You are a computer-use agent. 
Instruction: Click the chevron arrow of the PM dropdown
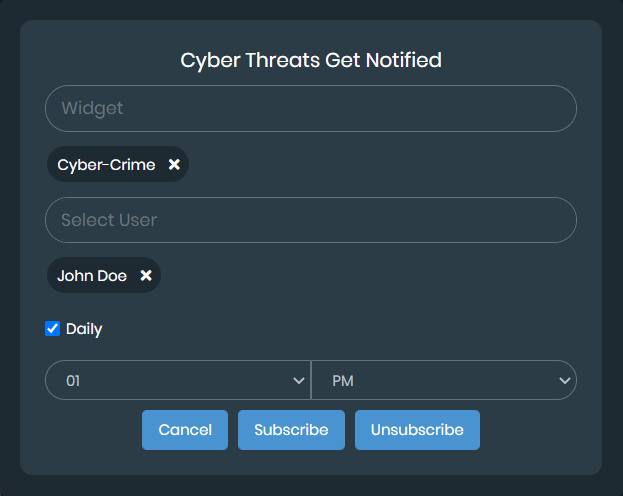pos(565,381)
